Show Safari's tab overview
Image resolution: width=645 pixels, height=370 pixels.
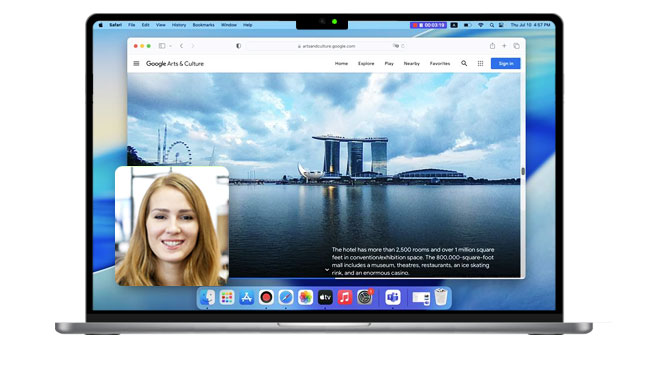(516, 46)
